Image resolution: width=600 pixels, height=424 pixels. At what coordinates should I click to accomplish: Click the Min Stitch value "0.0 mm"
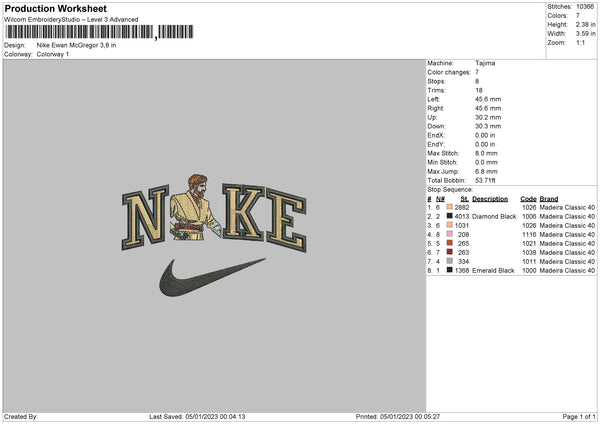point(486,162)
